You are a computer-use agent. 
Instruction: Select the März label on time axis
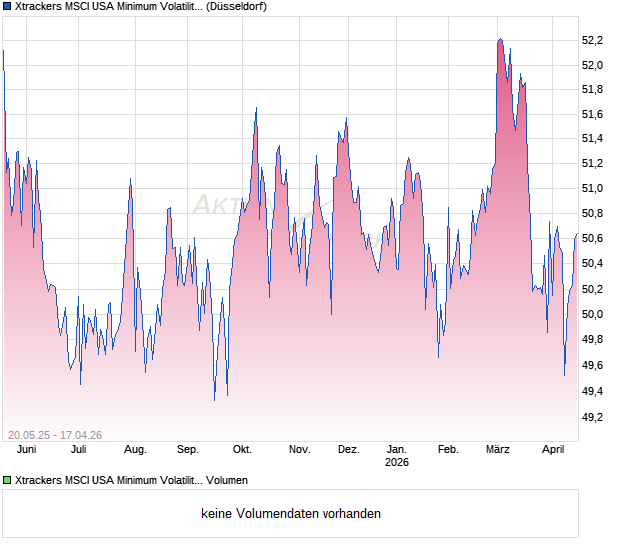[x=498, y=449]
